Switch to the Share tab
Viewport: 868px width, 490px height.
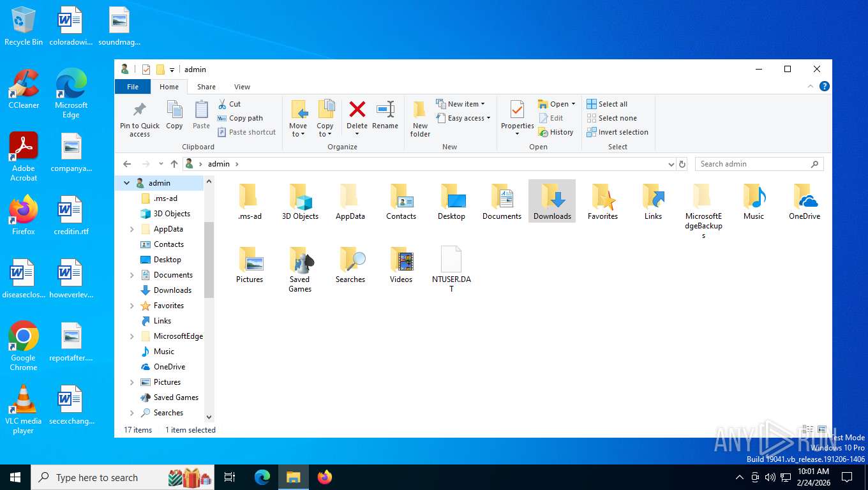pyautogui.click(x=206, y=87)
